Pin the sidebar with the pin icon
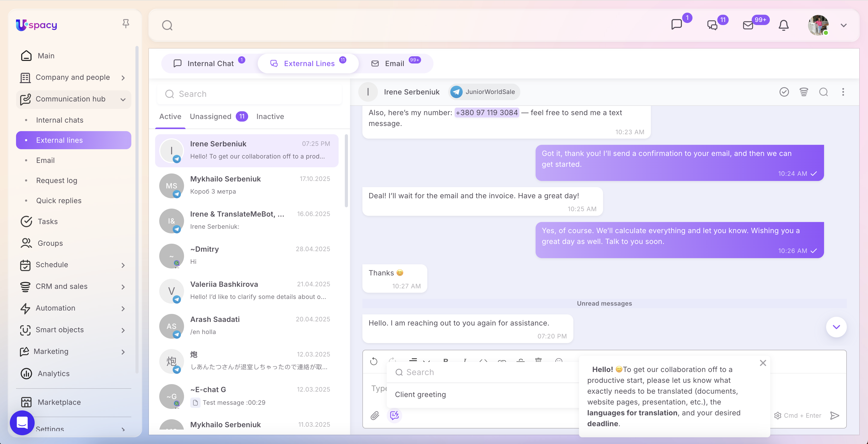The height and width of the screenshot is (444, 868). pyautogui.click(x=126, y=23)
